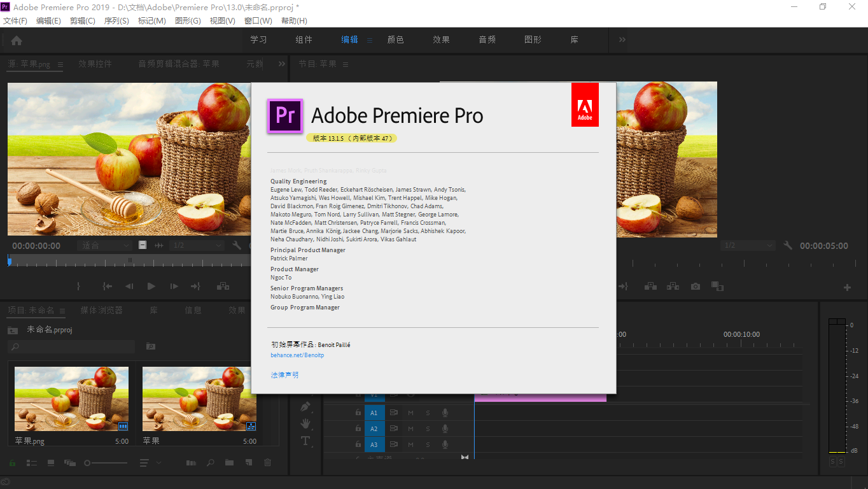Delete selection with trash icon

[x=268, y=462]
